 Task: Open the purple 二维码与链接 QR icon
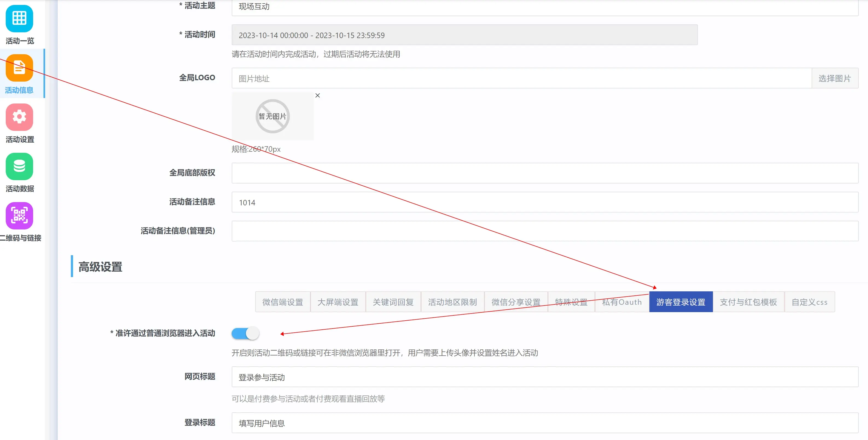(x=19, y=215)
